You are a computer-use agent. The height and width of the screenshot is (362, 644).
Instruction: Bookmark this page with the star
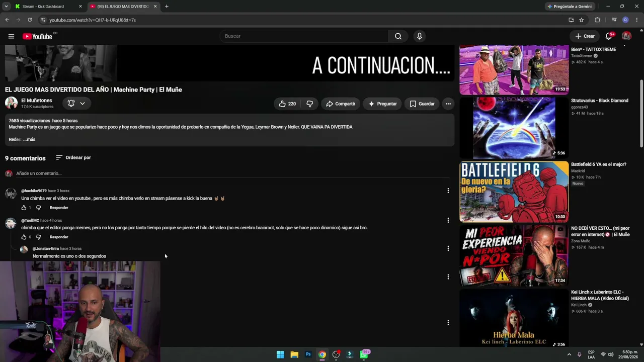click(582, 20)
